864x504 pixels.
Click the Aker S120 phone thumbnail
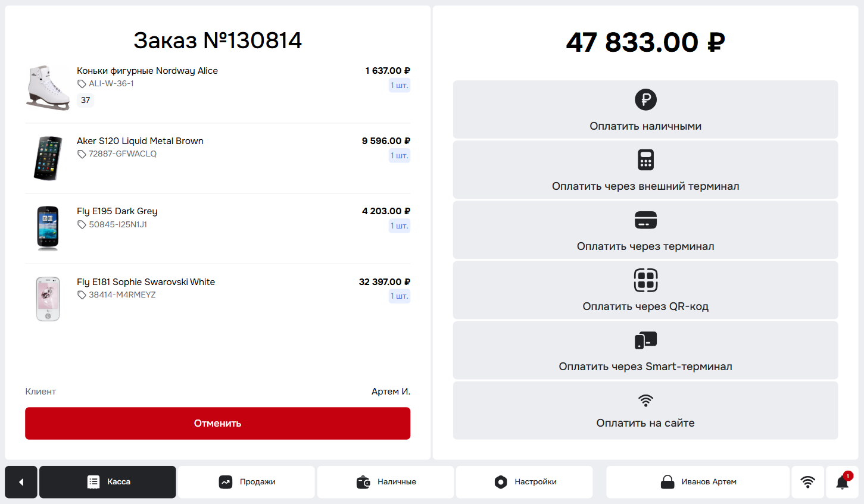point(48,158)
